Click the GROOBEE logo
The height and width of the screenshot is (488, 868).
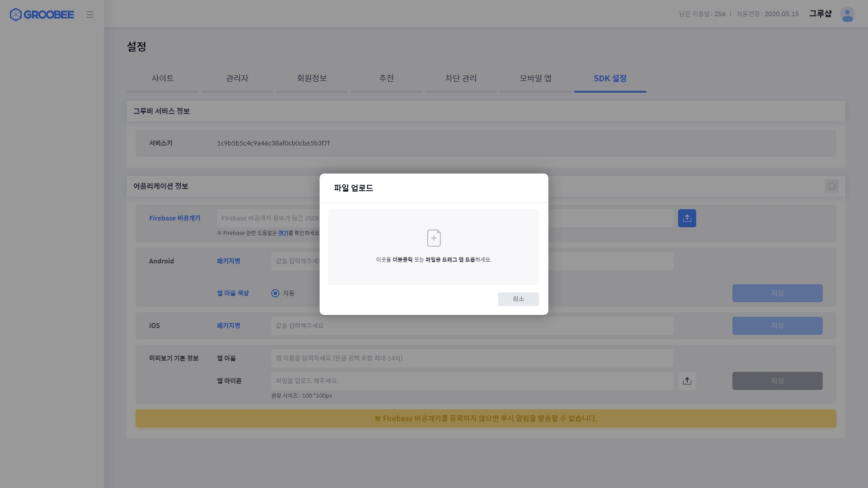click(x=42, y=14)
